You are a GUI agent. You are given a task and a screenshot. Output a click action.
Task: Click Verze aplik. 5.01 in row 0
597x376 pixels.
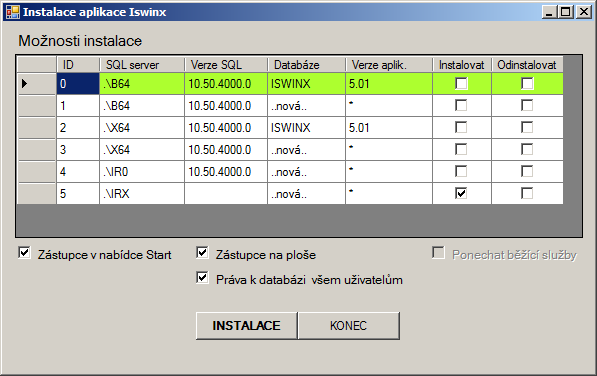pyautogui.click(x=389, y=83)
